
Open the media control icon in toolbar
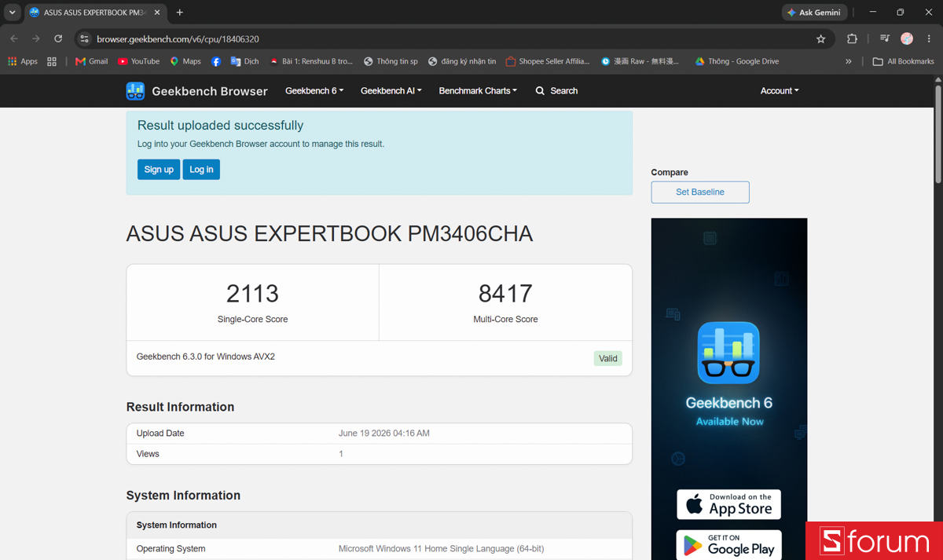885,38
